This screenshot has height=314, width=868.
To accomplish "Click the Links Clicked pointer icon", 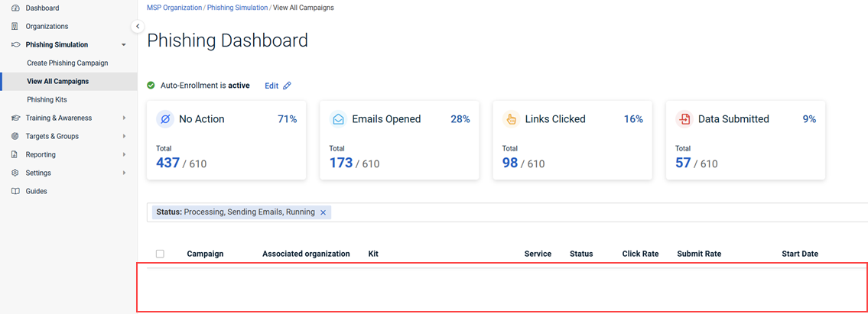I will [511, 119].
